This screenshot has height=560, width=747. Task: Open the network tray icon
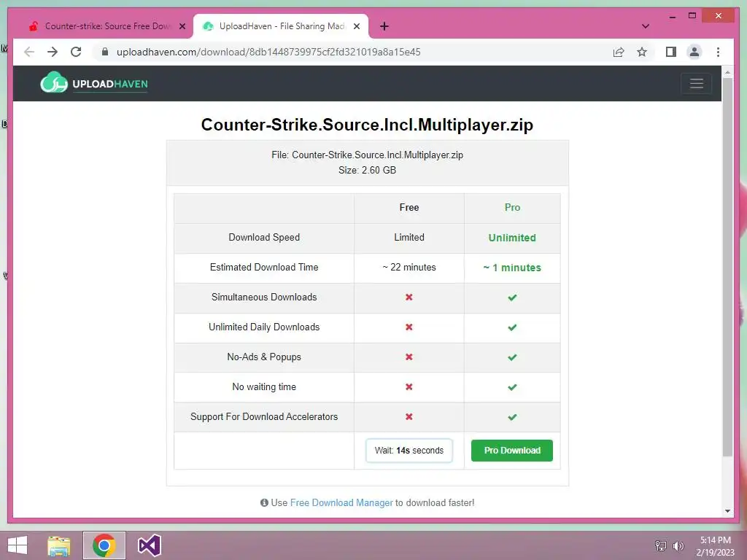coord(661,545)
